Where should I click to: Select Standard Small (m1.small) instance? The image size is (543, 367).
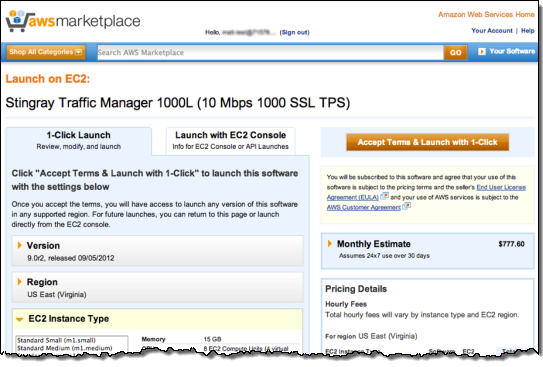[x=56, y=340]
